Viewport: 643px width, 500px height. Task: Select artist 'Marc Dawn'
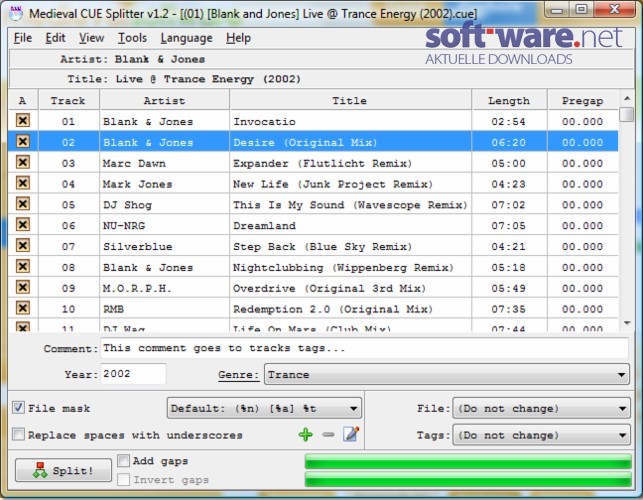(x=134, y=163)
